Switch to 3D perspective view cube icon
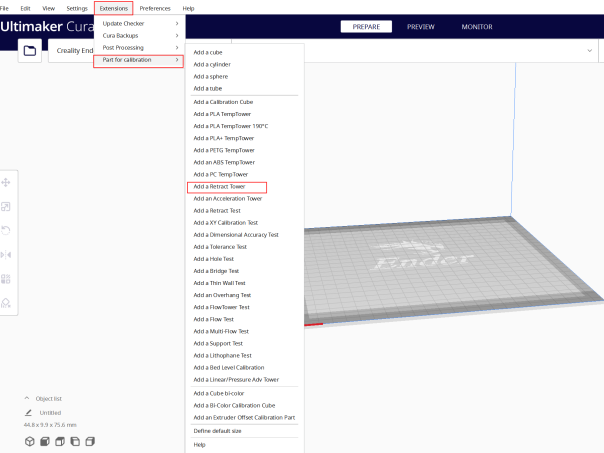Viewport: 604px width, 453px height. click(30, 441)
